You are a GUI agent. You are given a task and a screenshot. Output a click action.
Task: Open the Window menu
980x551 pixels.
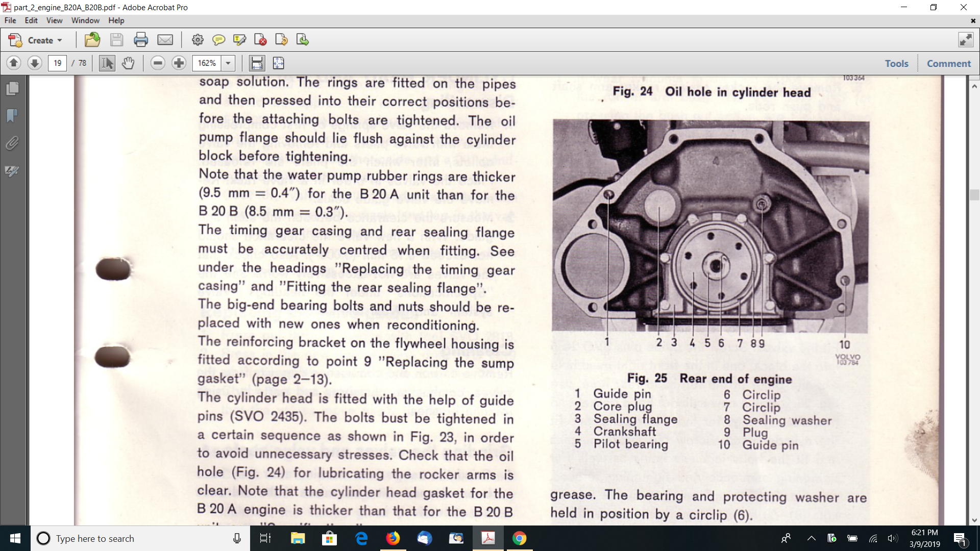[x=85, y=20]
